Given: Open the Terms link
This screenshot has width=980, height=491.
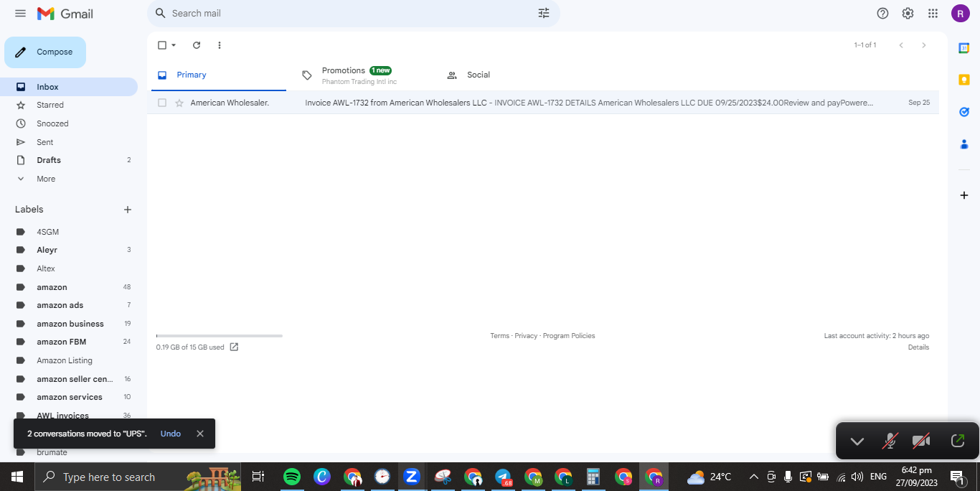Looking at the screenshot, I should pos(499,336).
